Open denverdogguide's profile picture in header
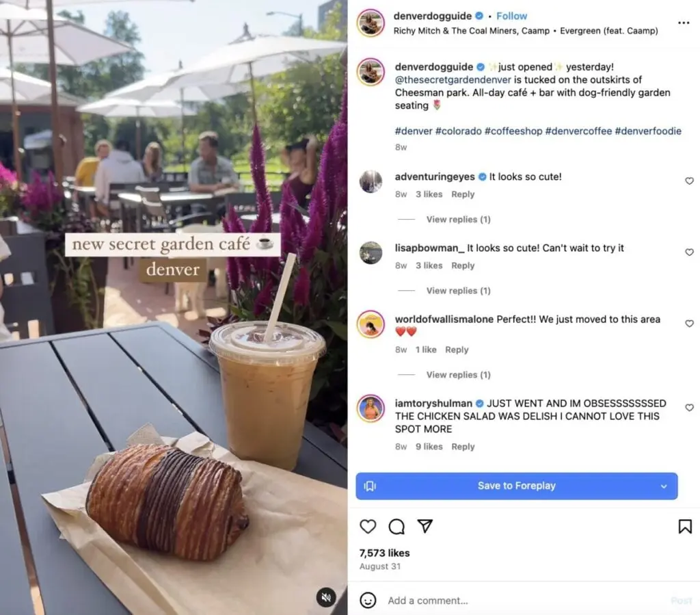 click(x=371, y=23)
